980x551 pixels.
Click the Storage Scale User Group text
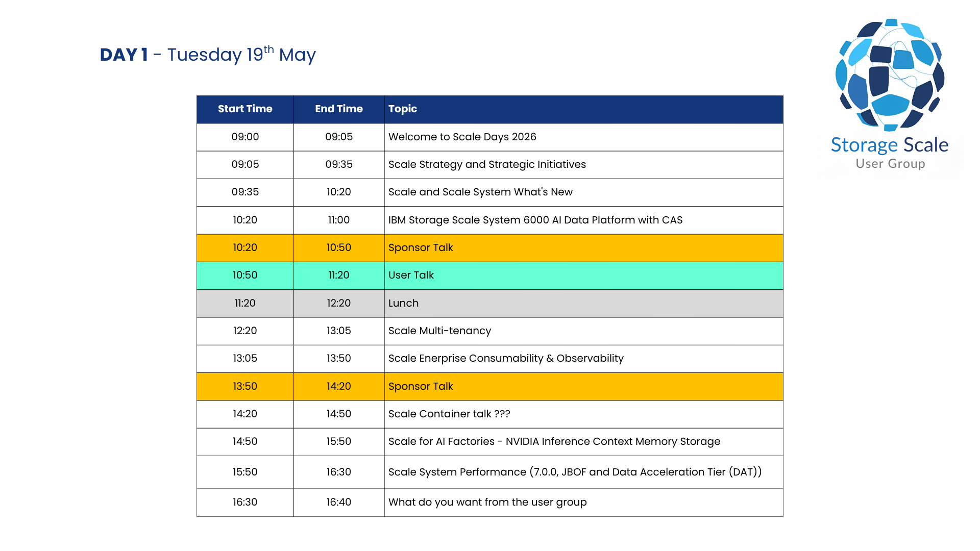pos(890,152)
